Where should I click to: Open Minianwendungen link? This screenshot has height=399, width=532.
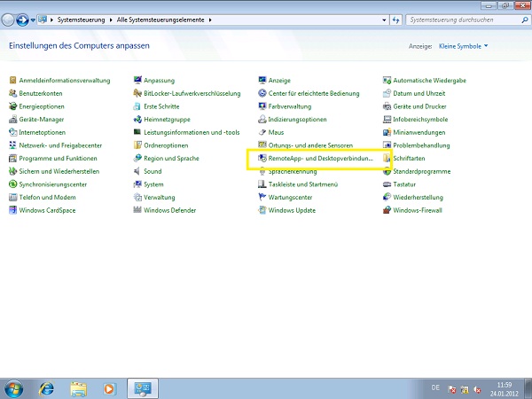point(419,132)
